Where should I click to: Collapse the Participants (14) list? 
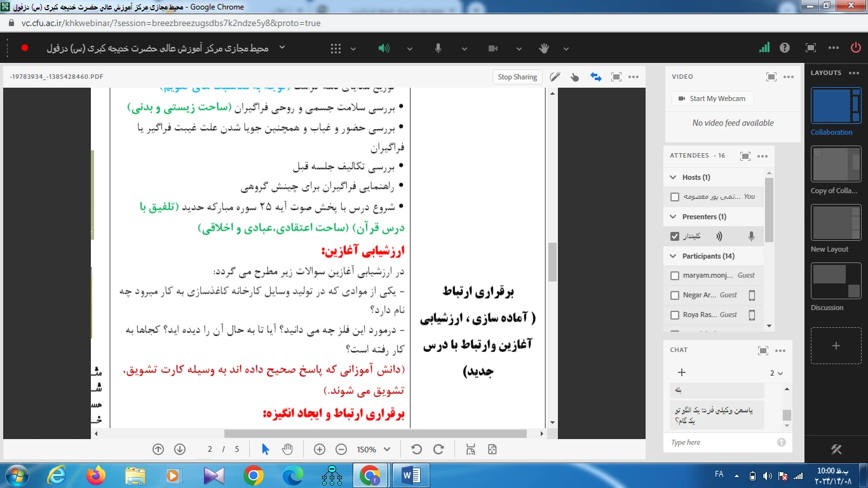674,256
